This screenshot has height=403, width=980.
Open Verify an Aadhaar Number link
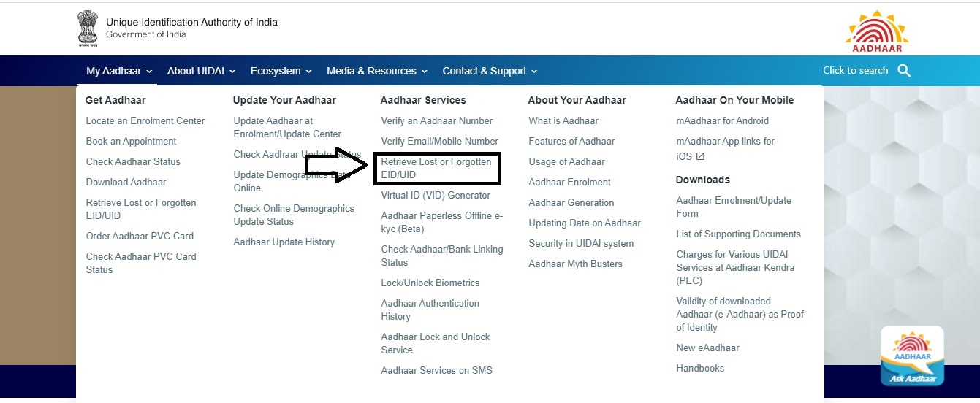[x=437, y=121]
